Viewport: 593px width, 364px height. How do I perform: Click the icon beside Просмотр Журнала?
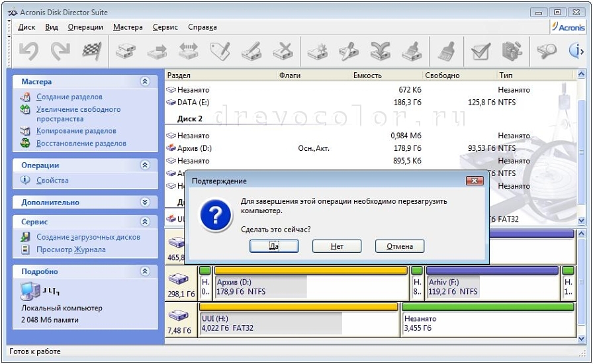coord(25,250)
